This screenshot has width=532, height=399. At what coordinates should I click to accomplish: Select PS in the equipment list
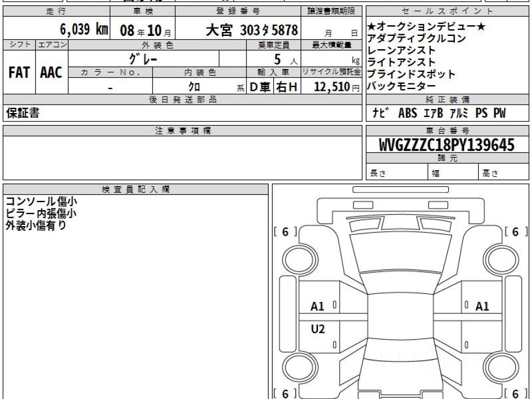[481, 113]
